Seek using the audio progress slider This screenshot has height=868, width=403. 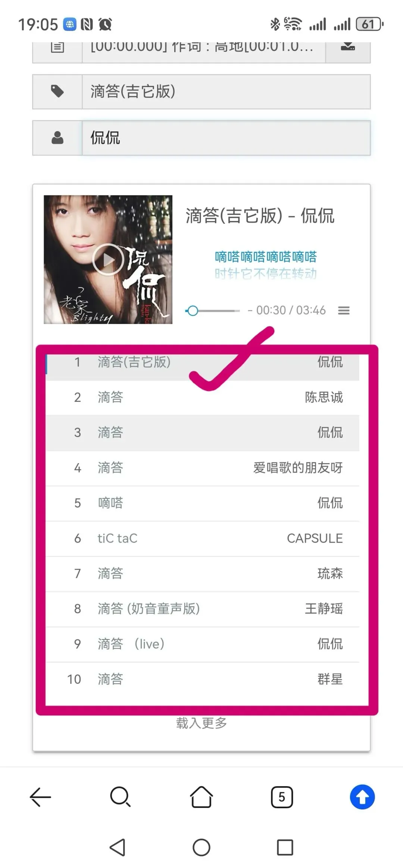(213, 311)
